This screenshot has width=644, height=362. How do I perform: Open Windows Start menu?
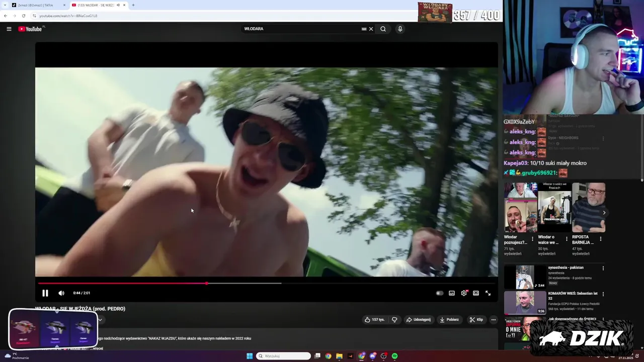click(250, 356)
